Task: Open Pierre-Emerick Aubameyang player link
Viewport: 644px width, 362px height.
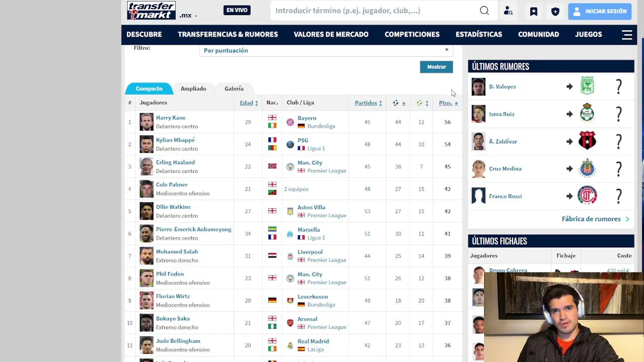Action: pyautogui.click(x=194, y=229)
